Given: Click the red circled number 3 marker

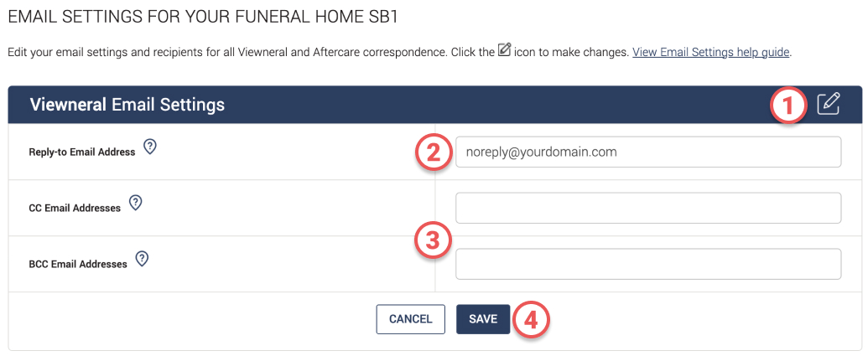Looking at the screenshot, I should 433,241.
